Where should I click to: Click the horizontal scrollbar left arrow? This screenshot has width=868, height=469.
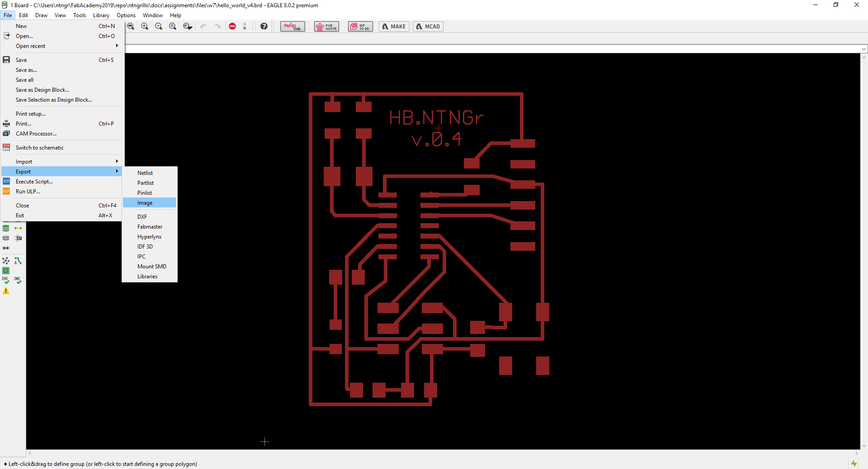(30, 453)
